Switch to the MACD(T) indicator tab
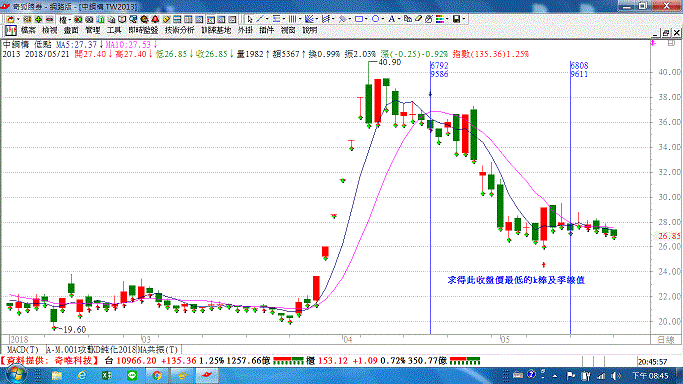 tap(23, 350)
